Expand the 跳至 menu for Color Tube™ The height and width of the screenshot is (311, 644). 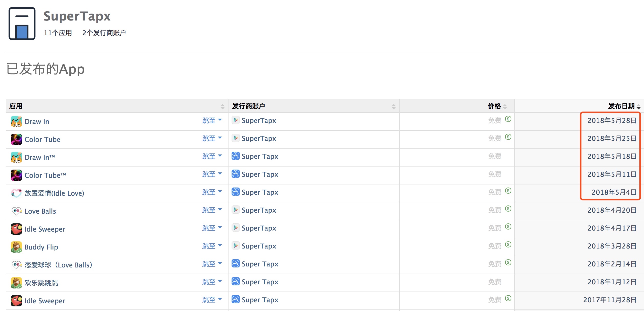(x=212, y=174)
